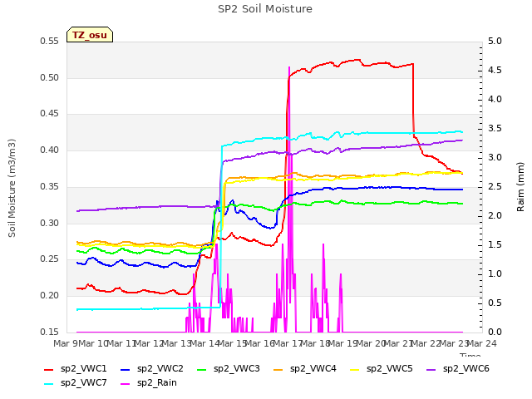Click the 0.20 left axis tick label
This screenshot has height=399, width=532.
49,296
